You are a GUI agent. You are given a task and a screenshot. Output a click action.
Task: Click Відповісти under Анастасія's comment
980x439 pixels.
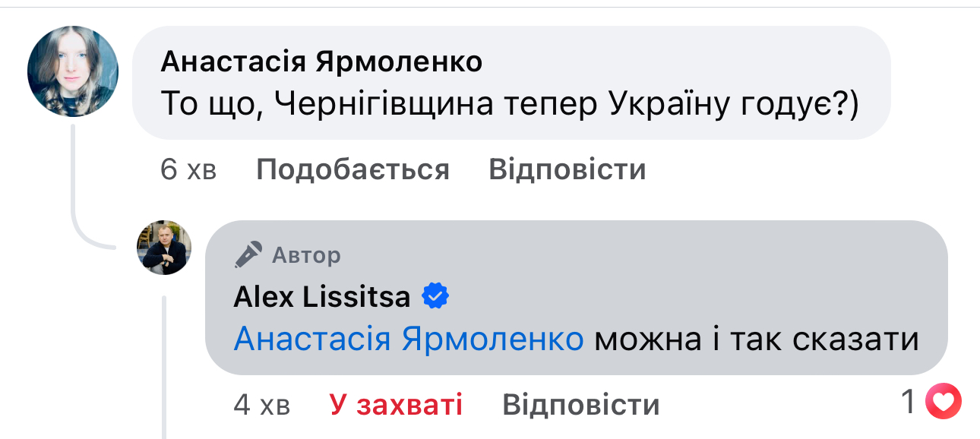(567, 169)
